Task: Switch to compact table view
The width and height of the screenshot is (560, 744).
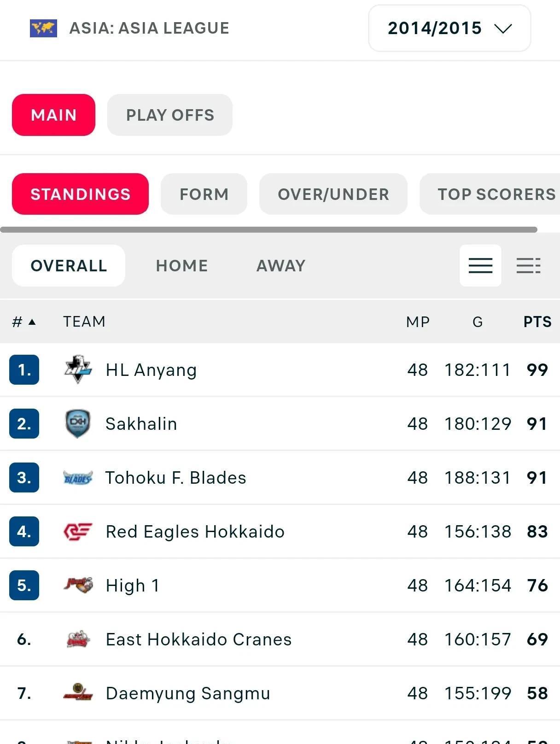Action: (x=480, y=265)
